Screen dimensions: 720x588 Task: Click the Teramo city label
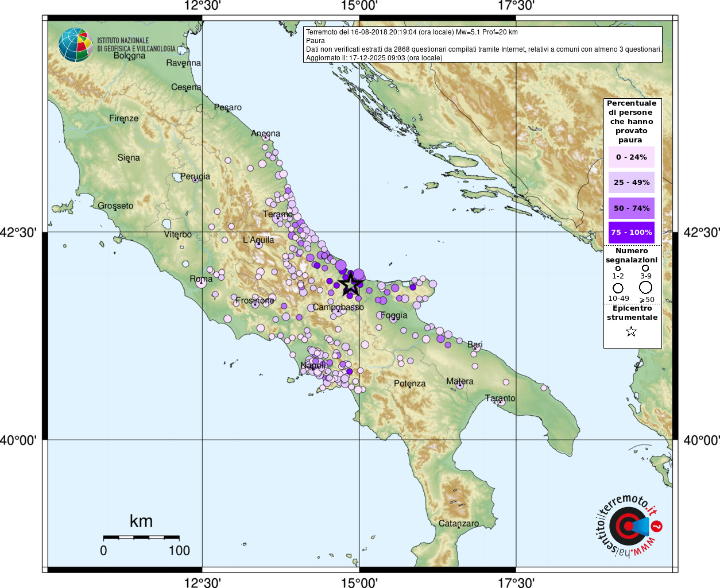coord(278,214)
